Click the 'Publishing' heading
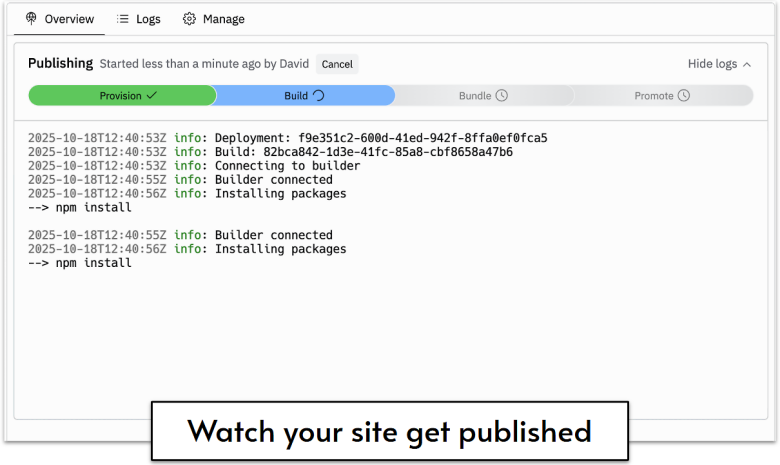 [x=60, y=64]
